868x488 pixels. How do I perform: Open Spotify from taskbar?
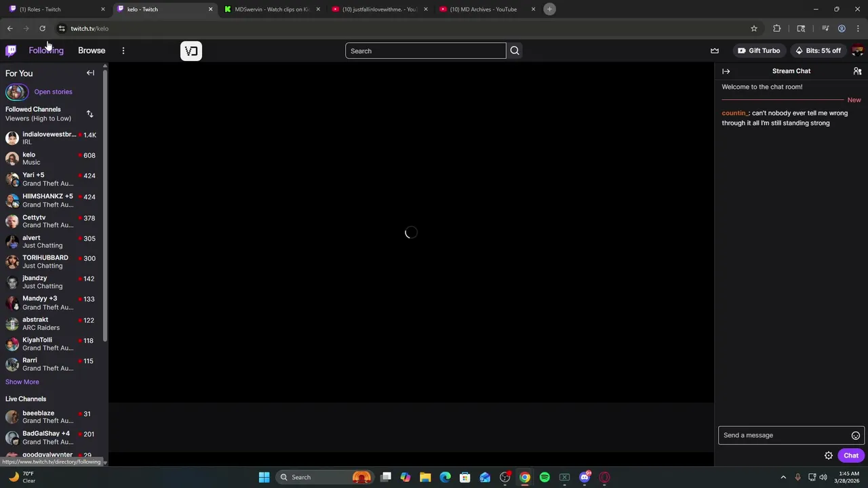(x=545, y=477)
